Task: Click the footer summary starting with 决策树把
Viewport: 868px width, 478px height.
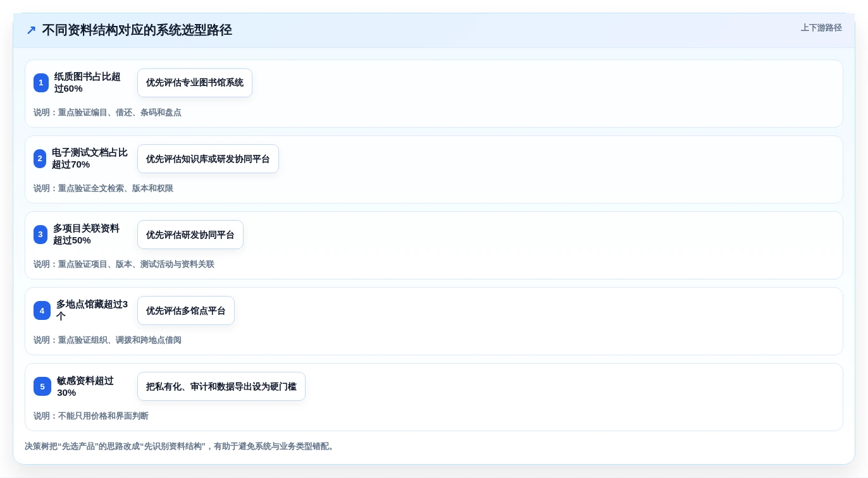Action: coord(179,446)
